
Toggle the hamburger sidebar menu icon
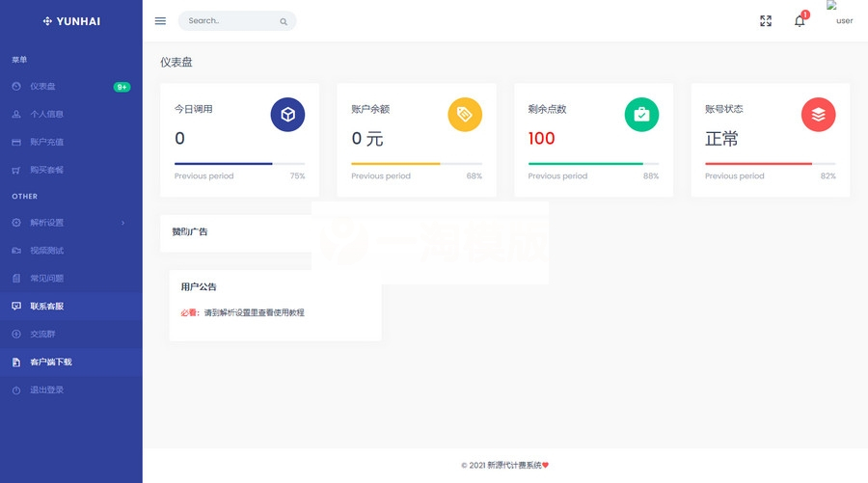point(160,21)
